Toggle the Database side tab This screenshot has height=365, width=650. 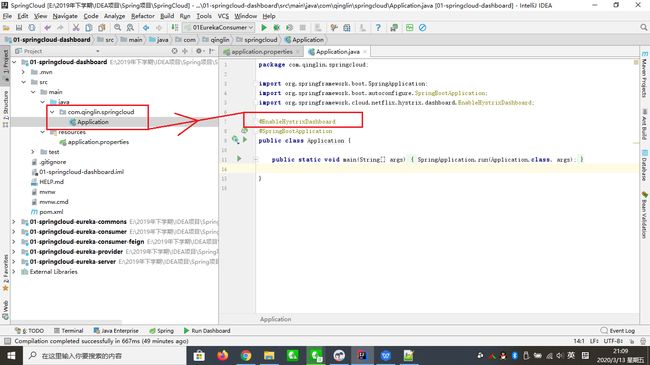click(x=645, y=165)
